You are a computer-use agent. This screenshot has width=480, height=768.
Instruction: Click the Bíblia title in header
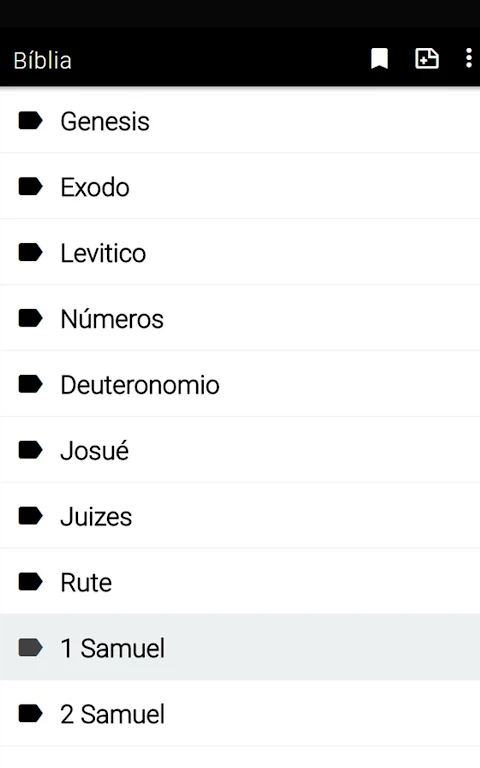pos(43,60)
